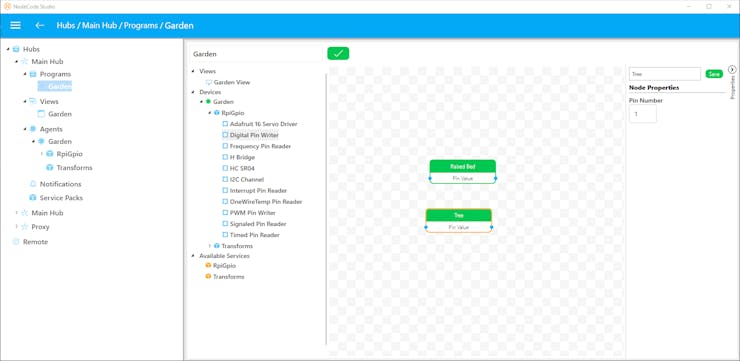Select PWM Pin Writer
Image resolution: width=740 pixels, height=361 pixels.
(x=252, y=213)
